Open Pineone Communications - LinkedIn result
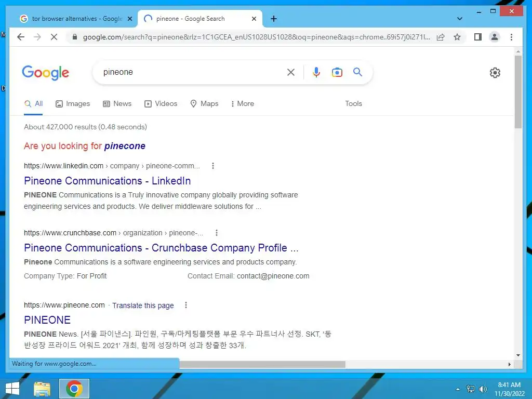This screenshot has height=399, width=532. tap(107, 181)
